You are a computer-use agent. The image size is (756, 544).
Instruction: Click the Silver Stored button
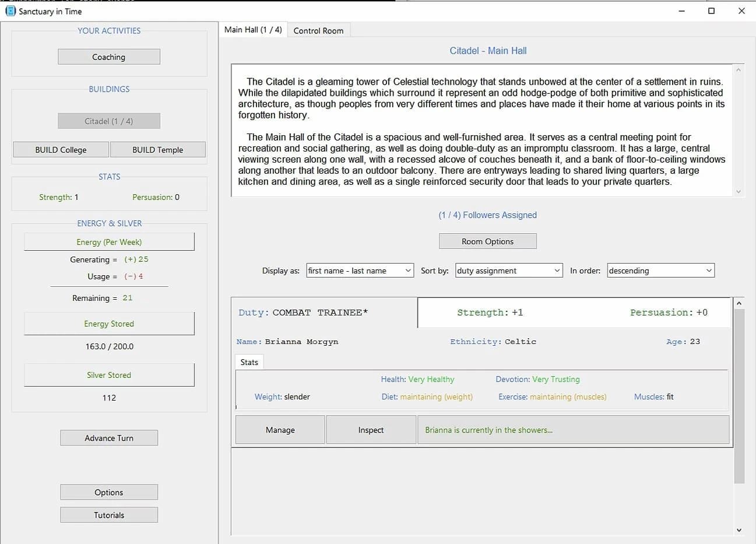pos(109,375)
